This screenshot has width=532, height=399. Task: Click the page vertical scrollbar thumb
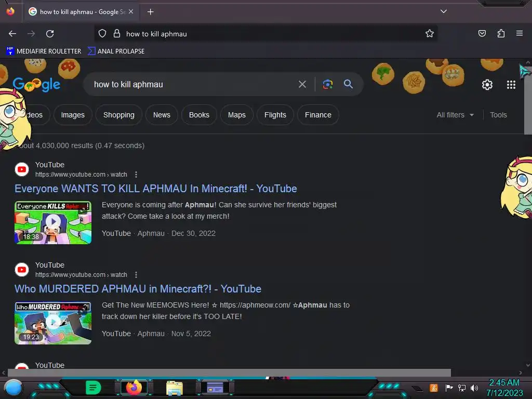(528, 100)
